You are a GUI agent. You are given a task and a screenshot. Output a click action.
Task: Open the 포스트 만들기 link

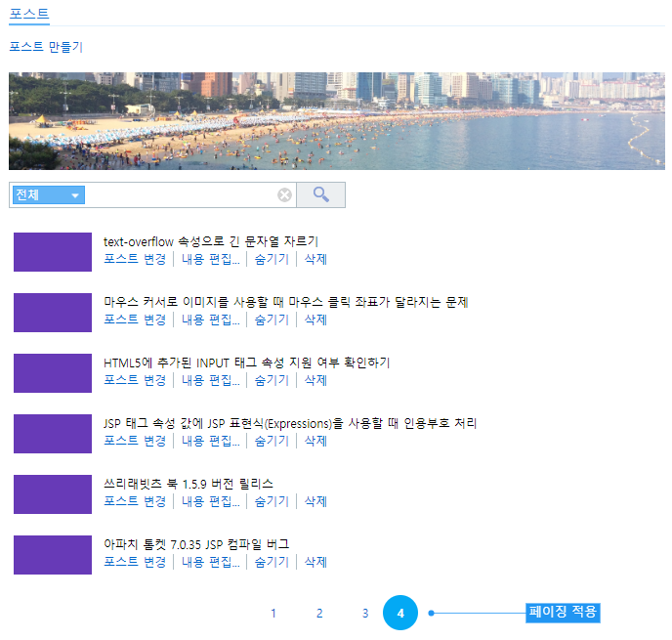point(46,47)
